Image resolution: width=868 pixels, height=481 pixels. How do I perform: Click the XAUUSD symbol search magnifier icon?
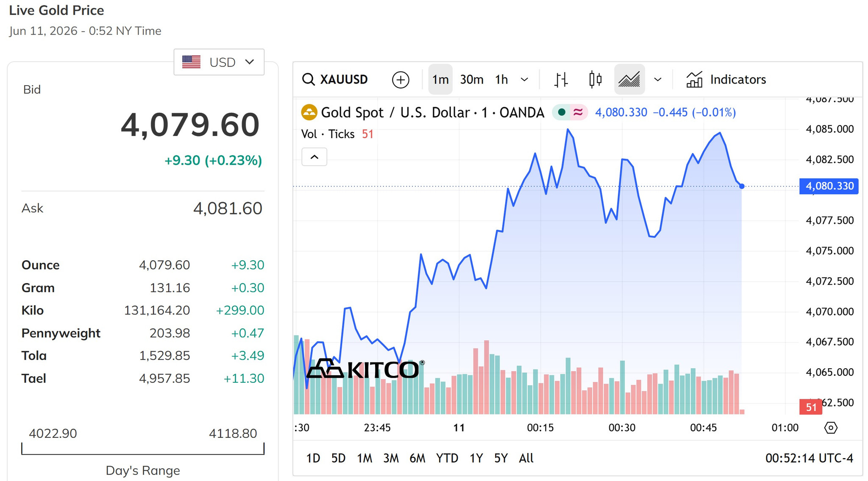coord(308,80)
